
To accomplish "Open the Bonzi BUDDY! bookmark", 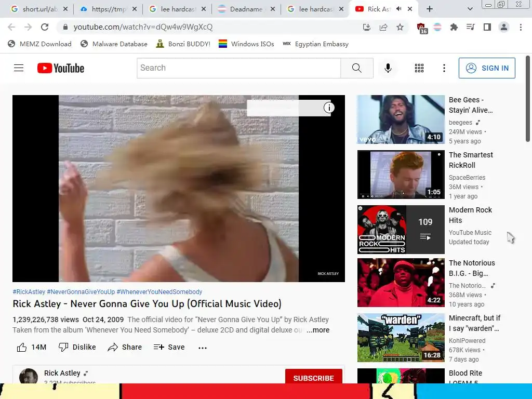I will [x=183, y=44].
